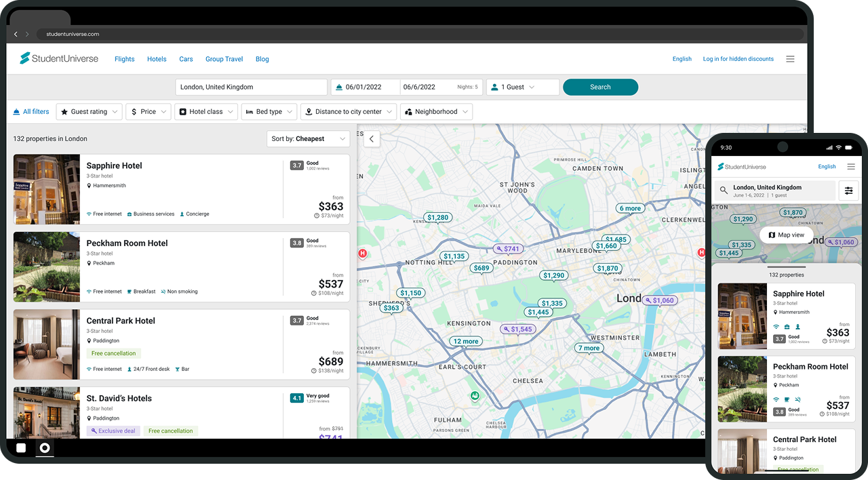Tap the StudentUniverse logo on the phone
Image resolution: width=868 pixels, height=480 pixels.
742,167
